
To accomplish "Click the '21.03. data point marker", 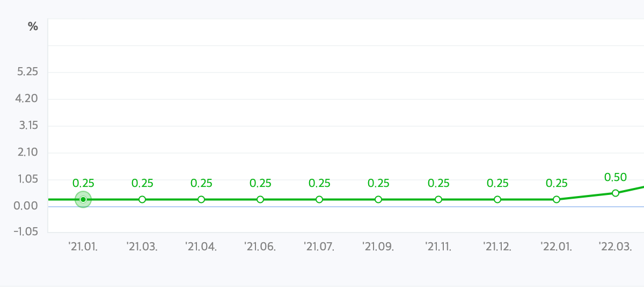I will click(x=142, y=199).
